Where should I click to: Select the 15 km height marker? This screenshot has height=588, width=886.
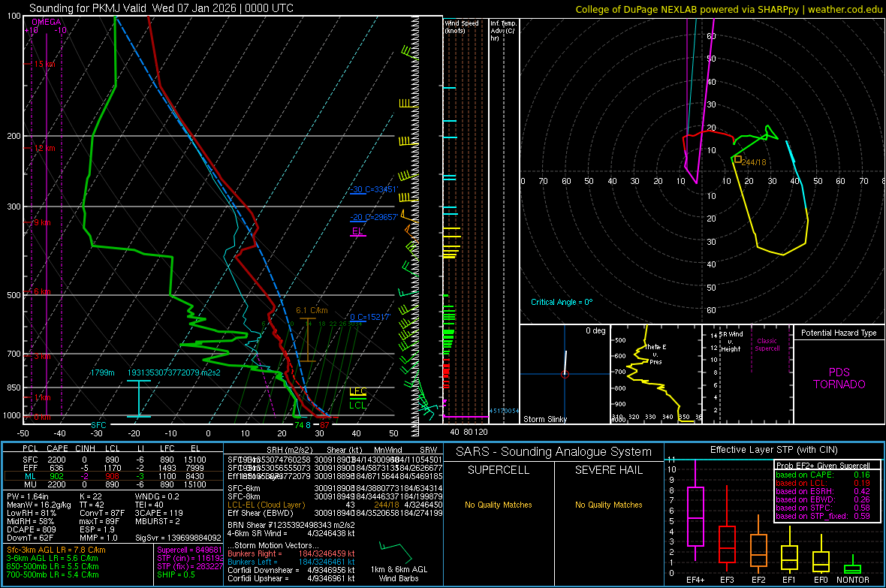pyautogui.click(x=44, y=64)
